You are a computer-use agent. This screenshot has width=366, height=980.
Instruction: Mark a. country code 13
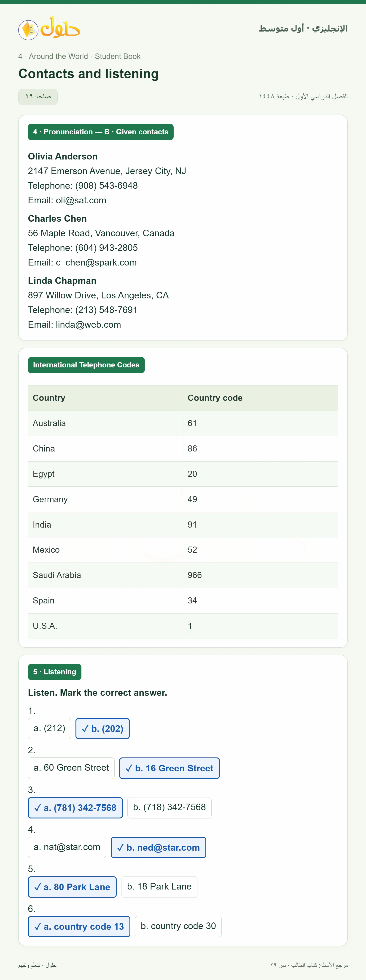(79, 926)
